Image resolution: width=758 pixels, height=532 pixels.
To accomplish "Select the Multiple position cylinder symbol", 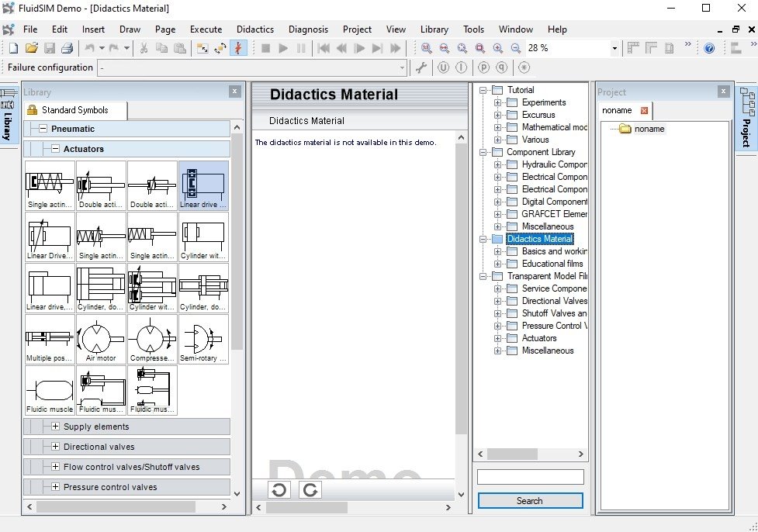I will pyautogui.click(x=50, y=339).
